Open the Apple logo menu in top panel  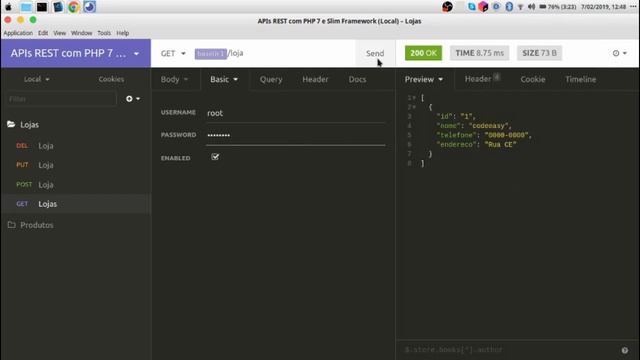click(x=8, y=7)
